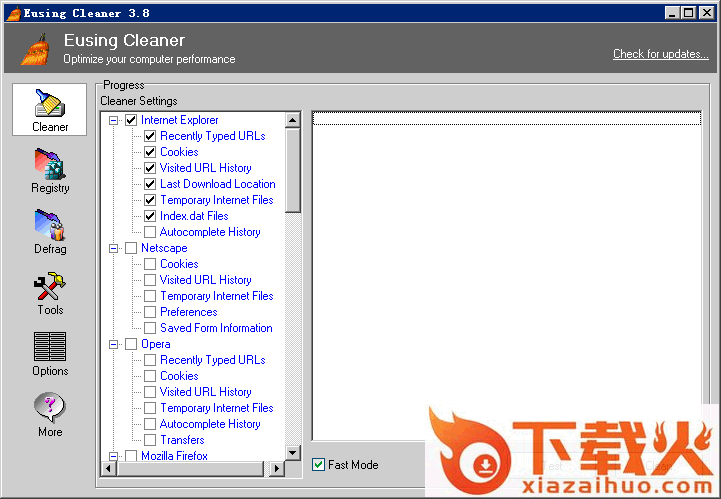
Task: Open the Defrag tool icon
Action: pyautogui.click(x=50, y=225)
